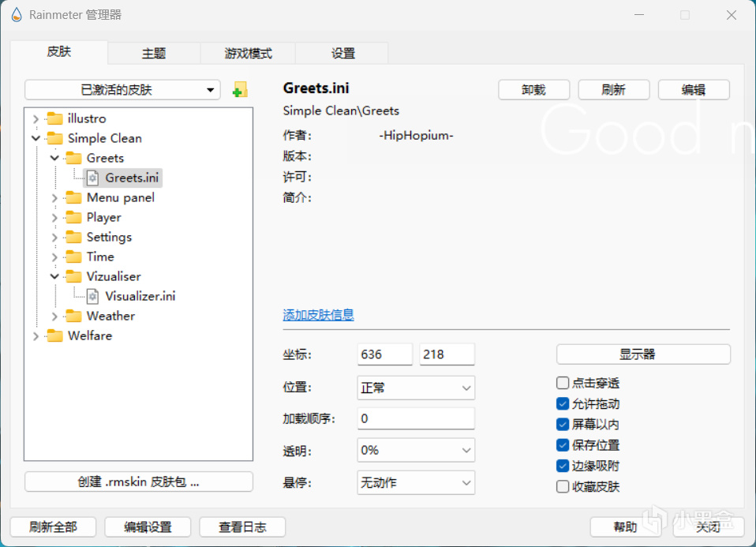Uncheck the 屏幕以内 option
The image size is (756, 547).
click(x=562, y=425)
